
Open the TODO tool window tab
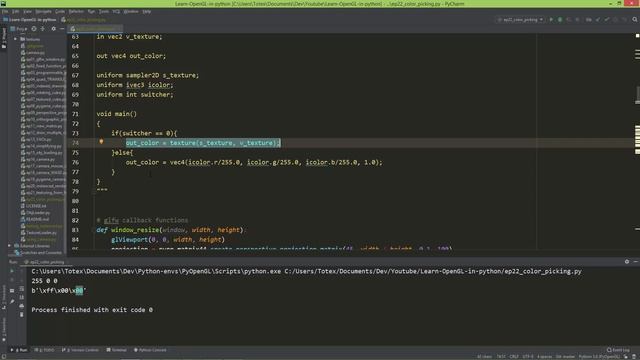click(x=44, y=350)
